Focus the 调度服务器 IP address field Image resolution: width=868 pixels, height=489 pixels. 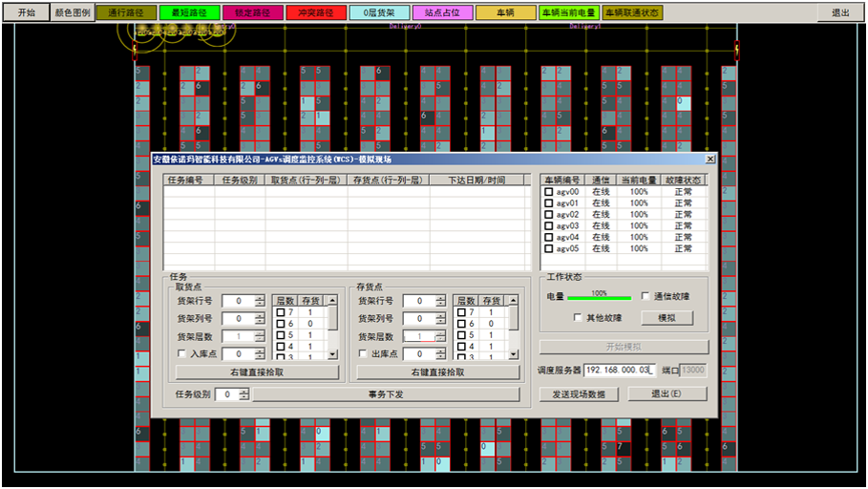[617, 370]
